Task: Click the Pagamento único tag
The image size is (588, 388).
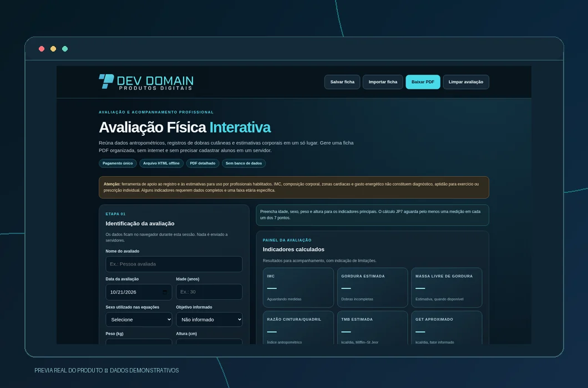Action: (118, 164)
